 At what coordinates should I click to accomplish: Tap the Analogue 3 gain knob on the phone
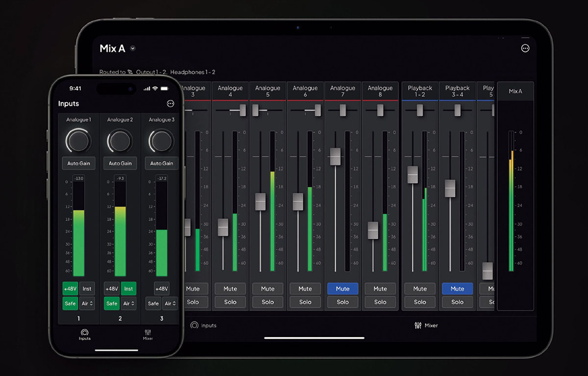[161, 141]
